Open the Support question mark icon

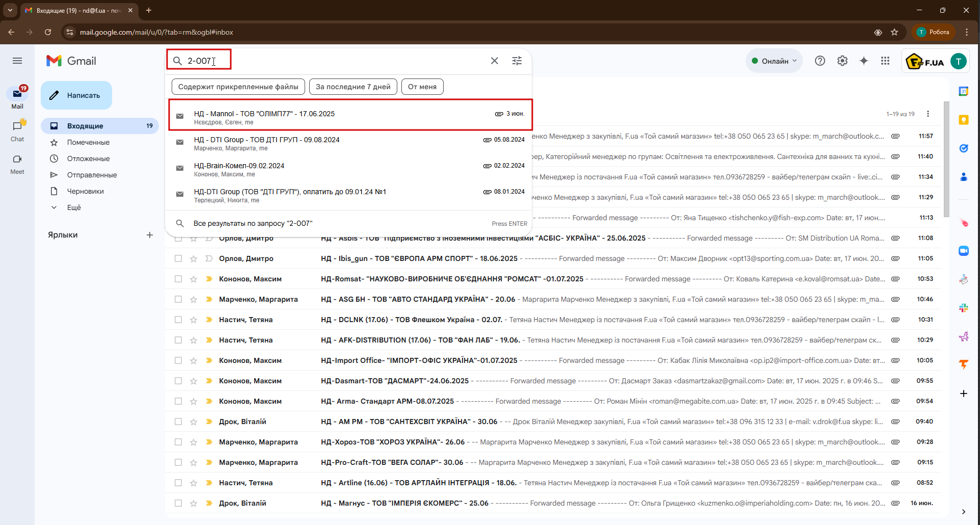(x=820, y=61)
